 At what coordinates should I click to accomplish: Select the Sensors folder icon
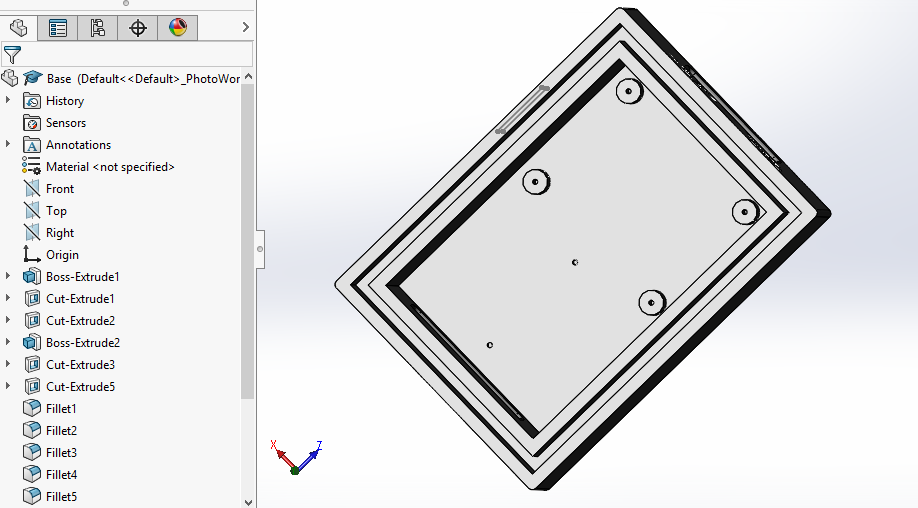click(32, 123)
